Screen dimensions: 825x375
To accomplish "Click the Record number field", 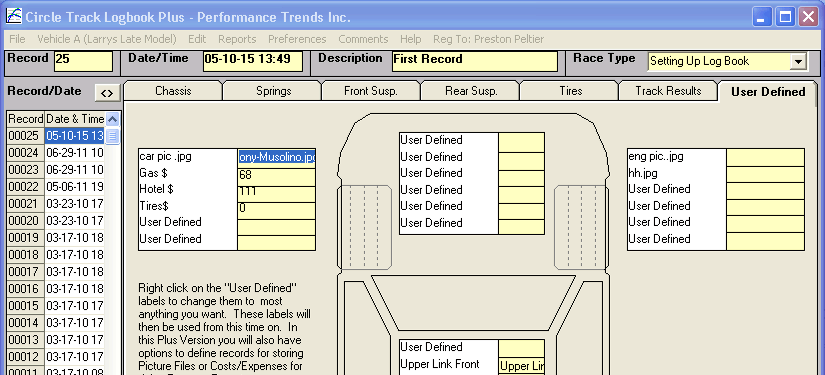I will (x=84, y=61).
